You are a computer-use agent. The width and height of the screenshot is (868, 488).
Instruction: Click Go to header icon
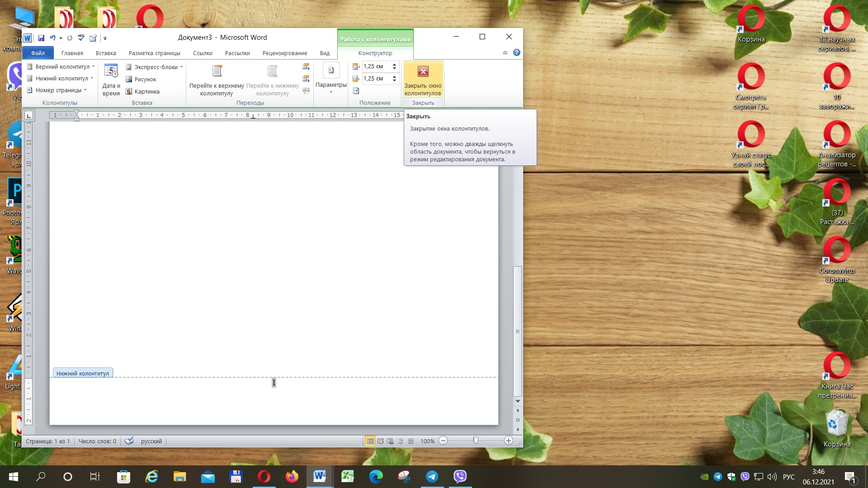217,71
